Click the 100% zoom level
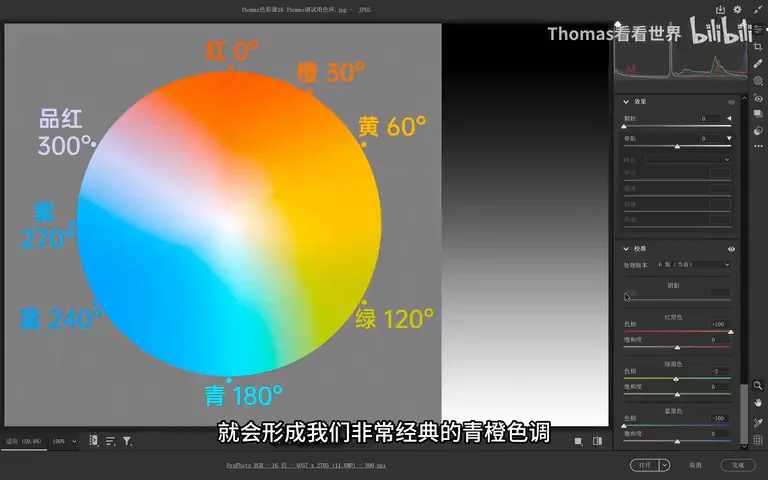This screenshot has width=768, height=480. pyautogui.click(x=58, y=441)
